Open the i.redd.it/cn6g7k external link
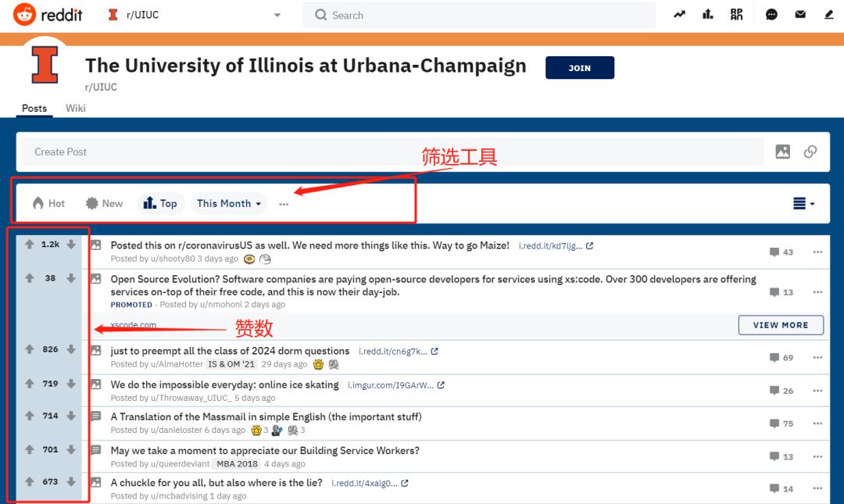Image resolution: width=844 pixels, height=504 pixels. [399, 352]
